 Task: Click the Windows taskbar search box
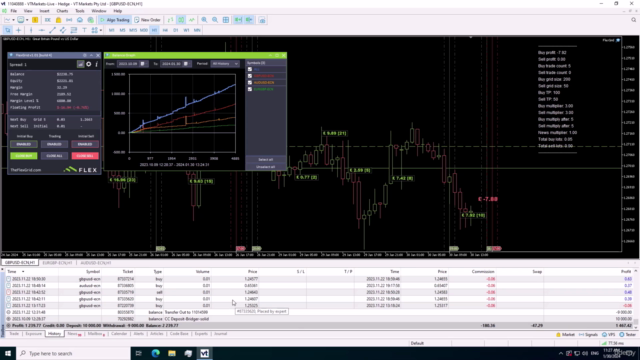click(73, 353)
